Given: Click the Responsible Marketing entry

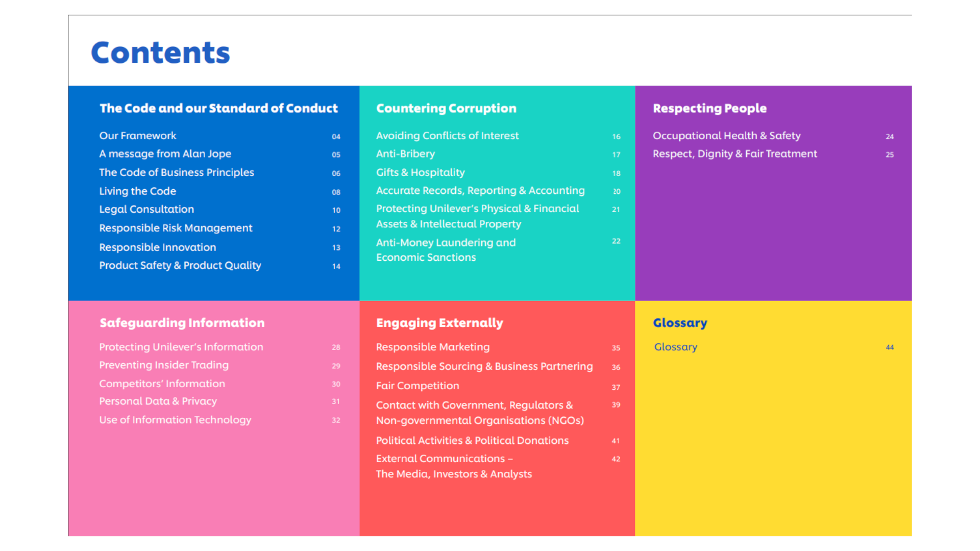Looking at the screenshot, I should tap(432, 347).
